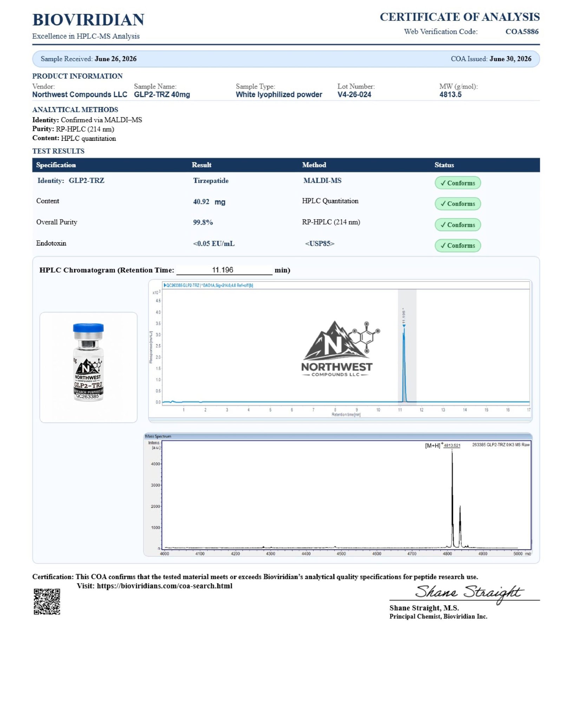The height and width of the screenshot is (728, 562).
Task: Click the Mass Spectrum panel title bar
Action: click(338, 436)
